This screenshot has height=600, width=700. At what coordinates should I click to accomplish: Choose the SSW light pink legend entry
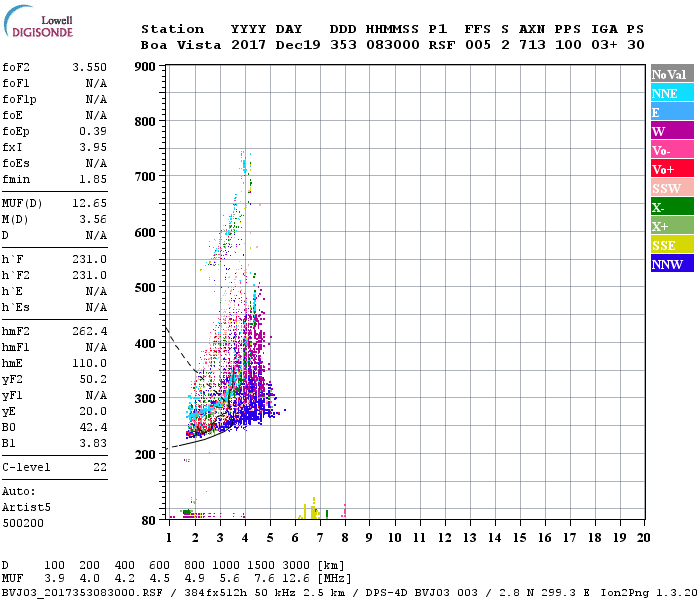point(671,188)
